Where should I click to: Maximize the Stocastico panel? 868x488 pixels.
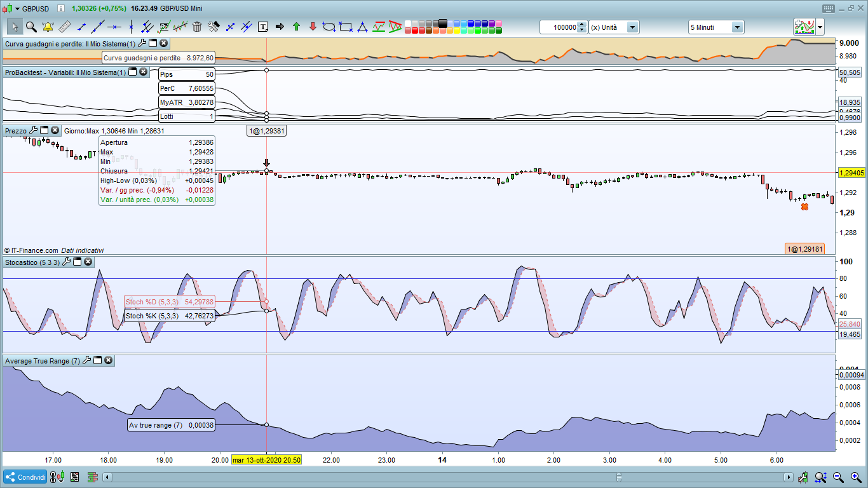tap(77, 262)
